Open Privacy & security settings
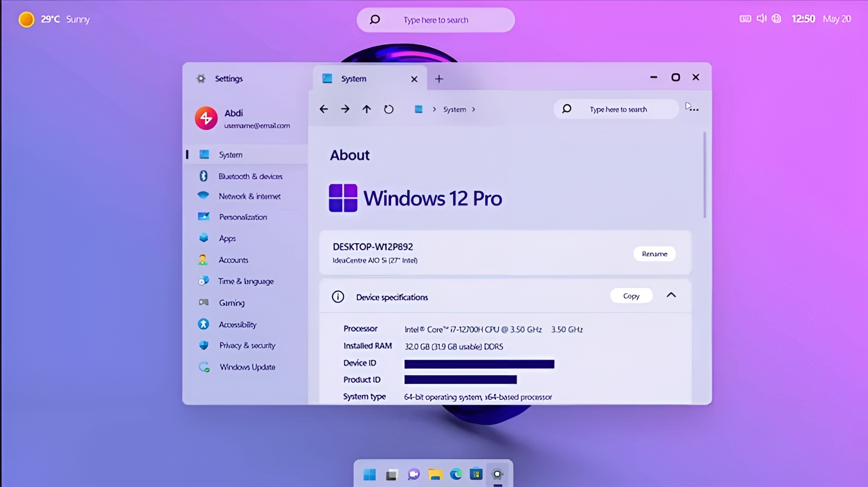The image size is (868, 487). 247,346
